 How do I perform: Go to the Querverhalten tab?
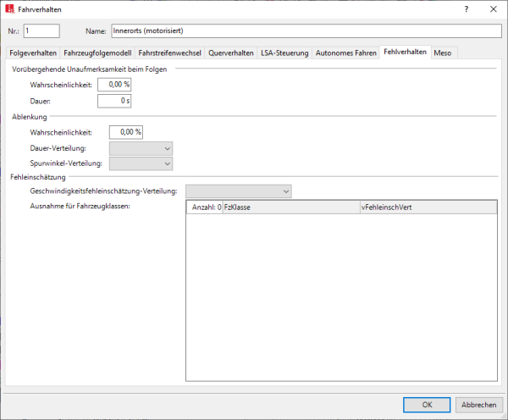click(x=231, y=52)
